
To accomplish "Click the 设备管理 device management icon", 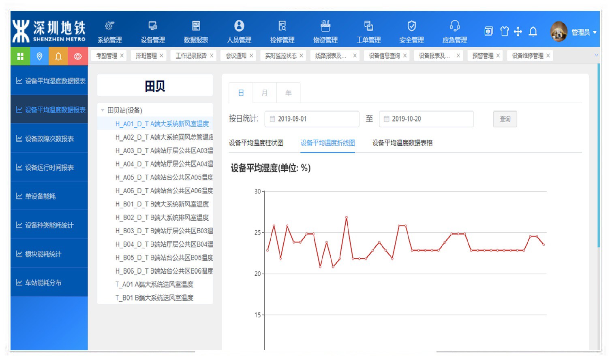I will [153, 25].
